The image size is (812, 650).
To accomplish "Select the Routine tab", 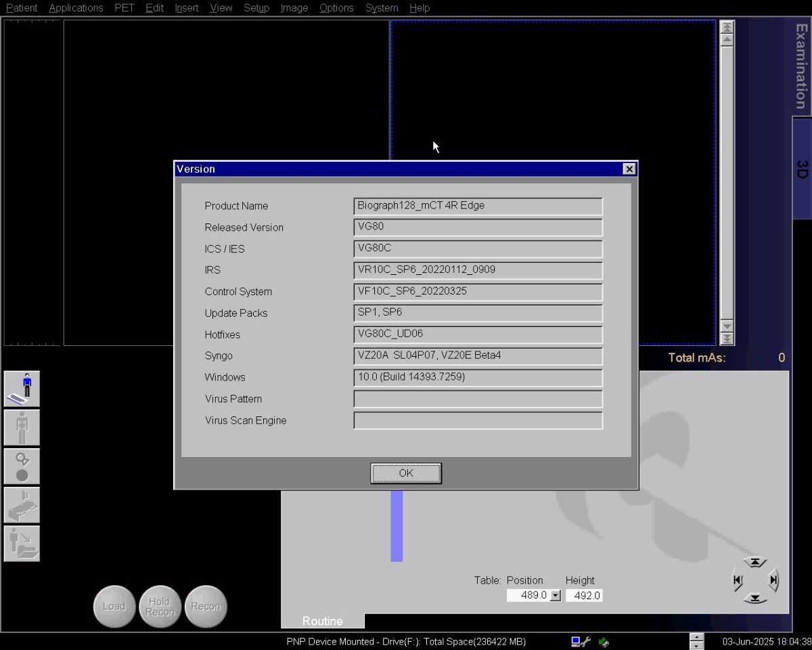I will [323, 621].
